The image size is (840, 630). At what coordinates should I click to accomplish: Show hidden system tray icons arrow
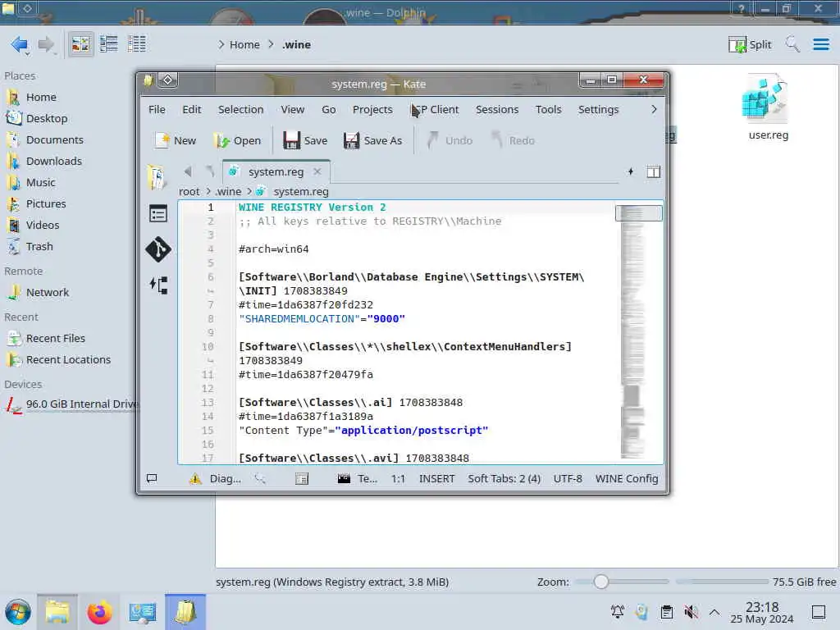(714, 612)
